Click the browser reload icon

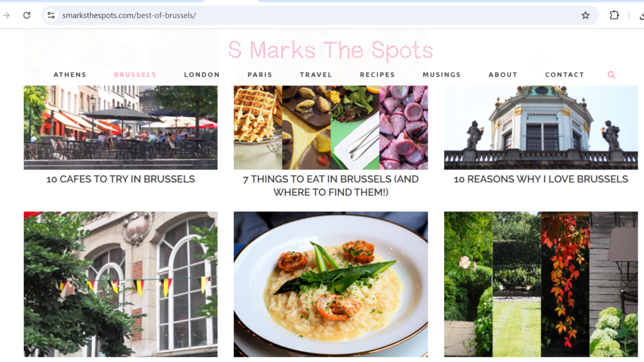pyautogui.click(x=26, y=15)
